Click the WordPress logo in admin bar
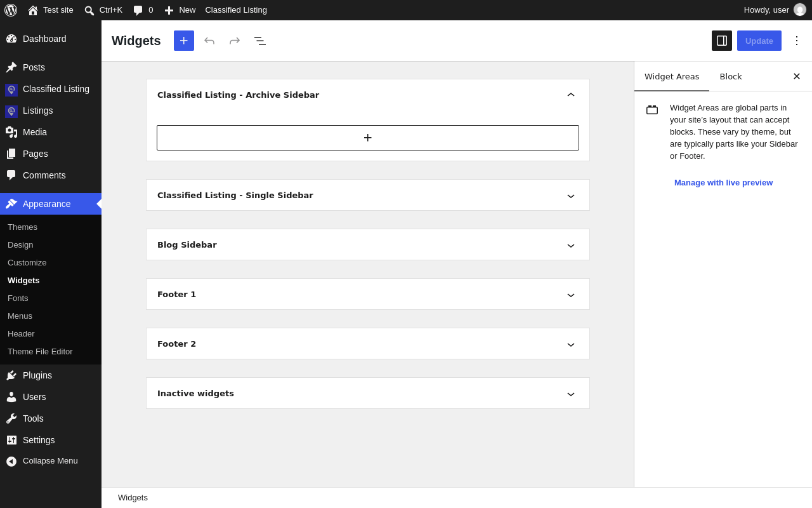 click(x=11, y=10)
